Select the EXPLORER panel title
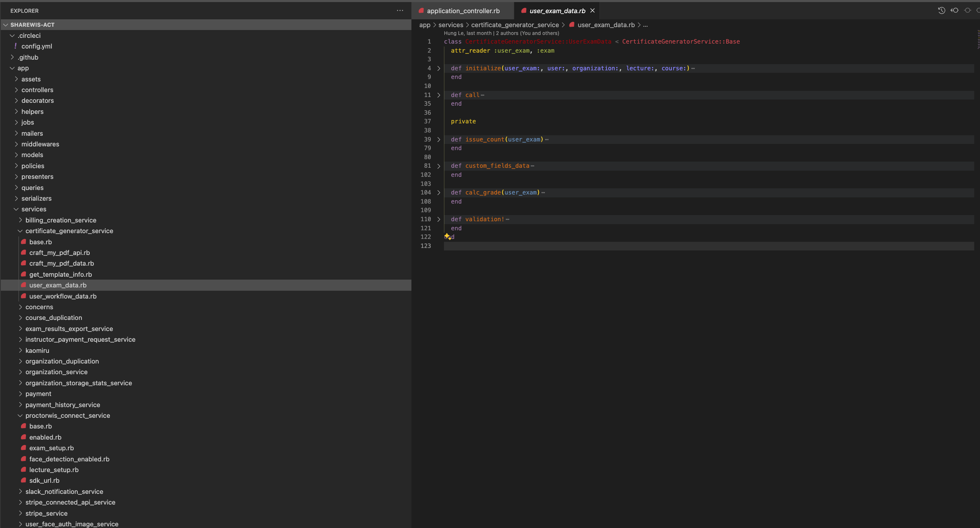The image size is (980, 528). pos(24,11)
